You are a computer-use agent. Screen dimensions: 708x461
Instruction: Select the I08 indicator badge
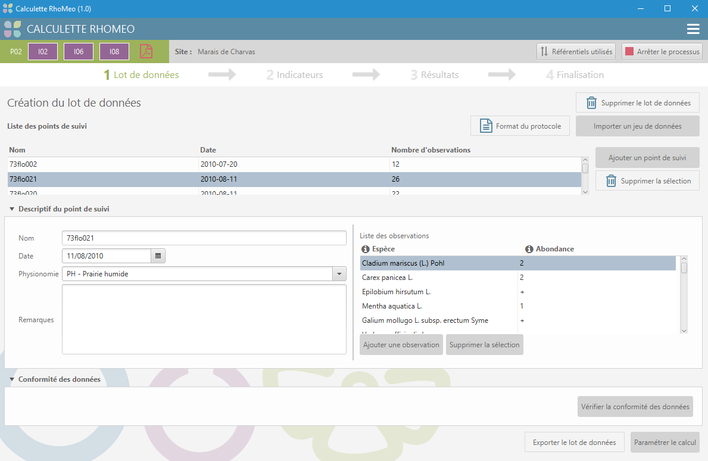click(114, 51)
